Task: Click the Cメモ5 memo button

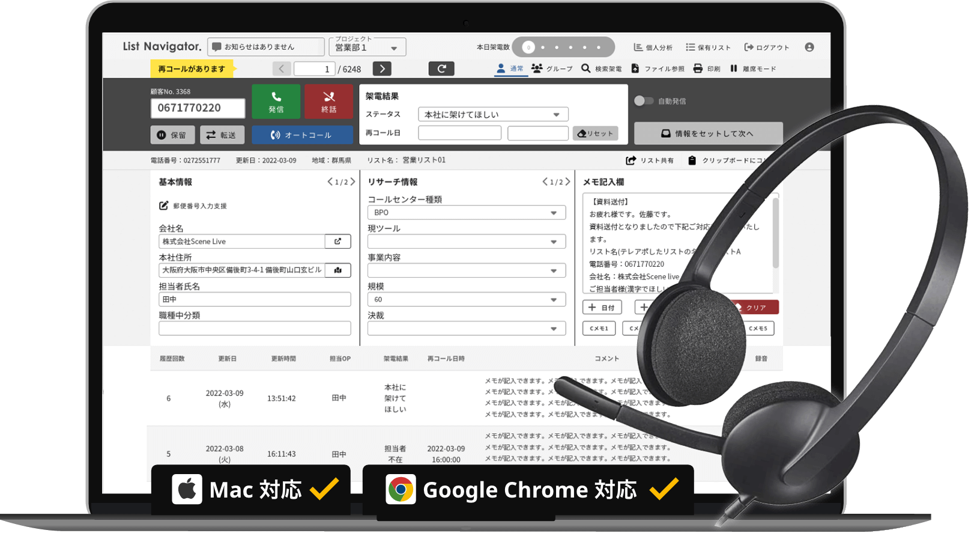Action: click(758, 329)
